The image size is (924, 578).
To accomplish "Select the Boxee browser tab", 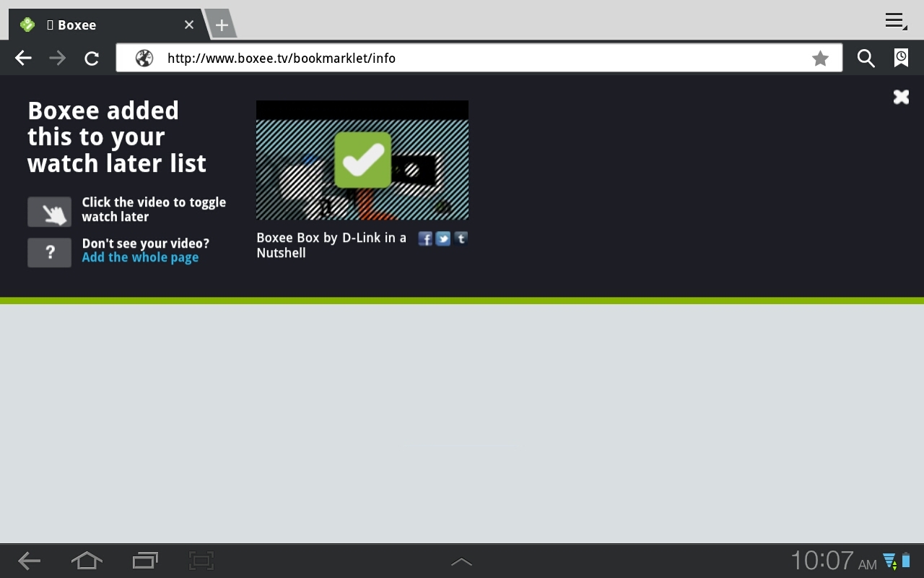I will 108,25.
